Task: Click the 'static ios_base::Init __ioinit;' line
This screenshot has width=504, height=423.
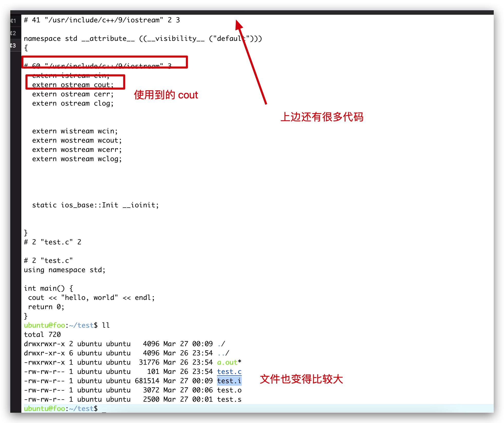Action: pyautogui.click(x=96, y=205)
